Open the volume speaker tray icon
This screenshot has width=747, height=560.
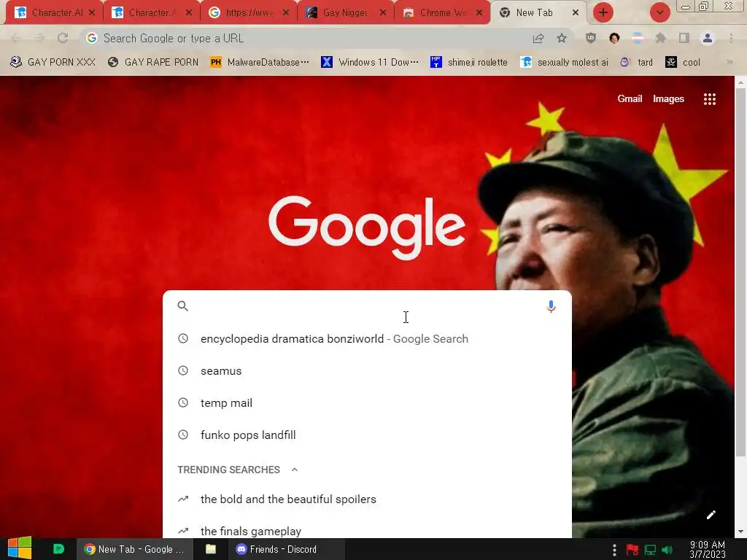667,550
